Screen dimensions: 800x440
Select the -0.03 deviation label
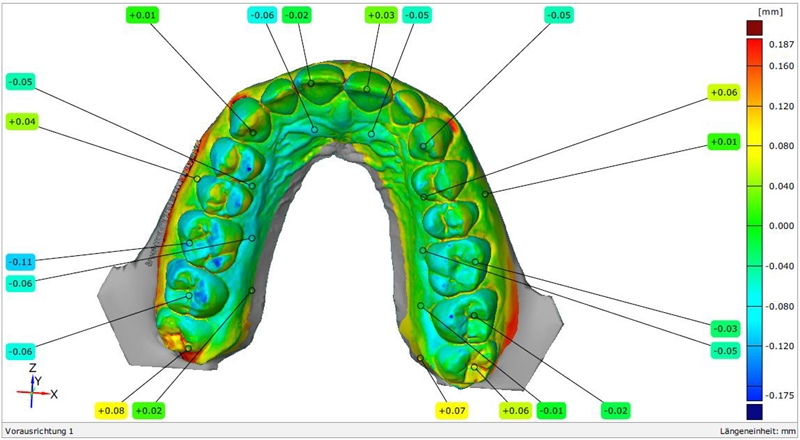[x=726, y=329]
